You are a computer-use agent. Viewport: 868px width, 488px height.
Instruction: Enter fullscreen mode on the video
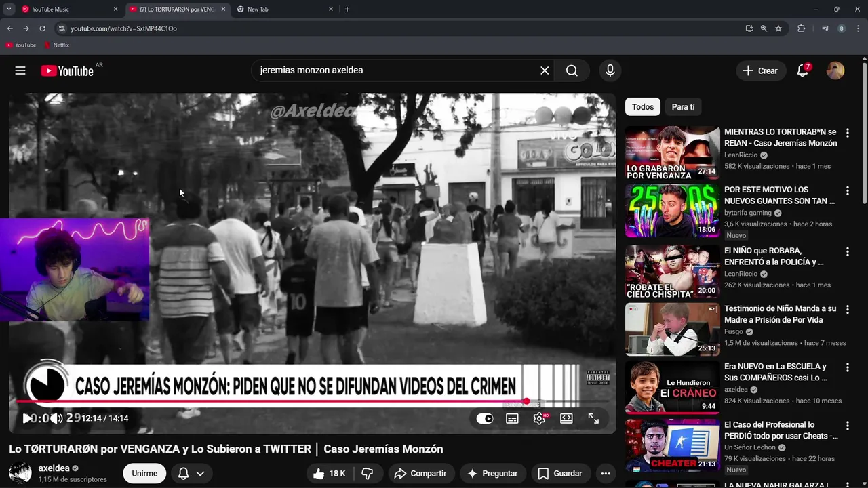[593, 419]
